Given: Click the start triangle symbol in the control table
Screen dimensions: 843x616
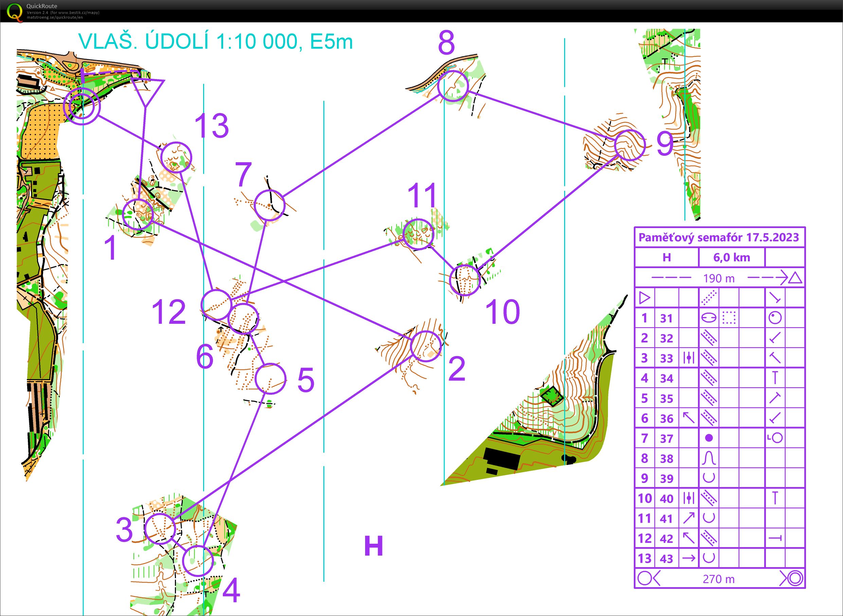Looking at the screenshot, I should click(x=644, y=298).
